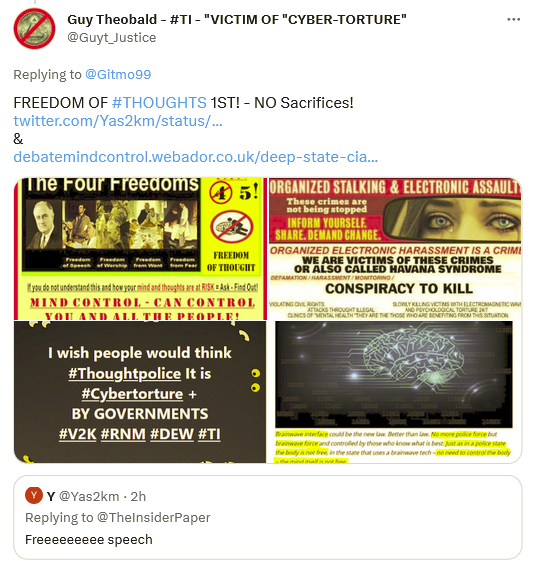This screenshot has height=572, width=535.
Task: Click the Freeeeeeeee speech quoted text
Action: [x=89, y=539]
